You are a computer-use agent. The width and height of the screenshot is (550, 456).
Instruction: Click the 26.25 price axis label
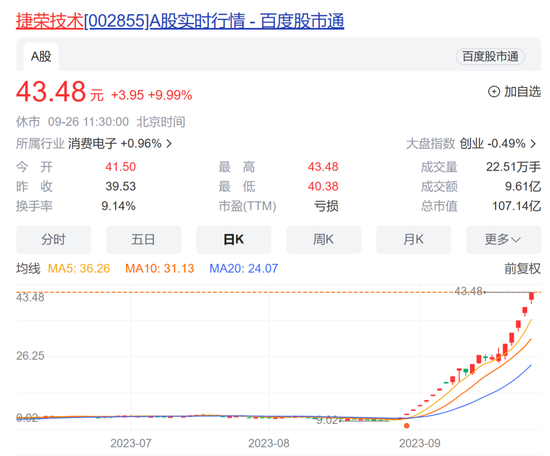tap(30, 356)
